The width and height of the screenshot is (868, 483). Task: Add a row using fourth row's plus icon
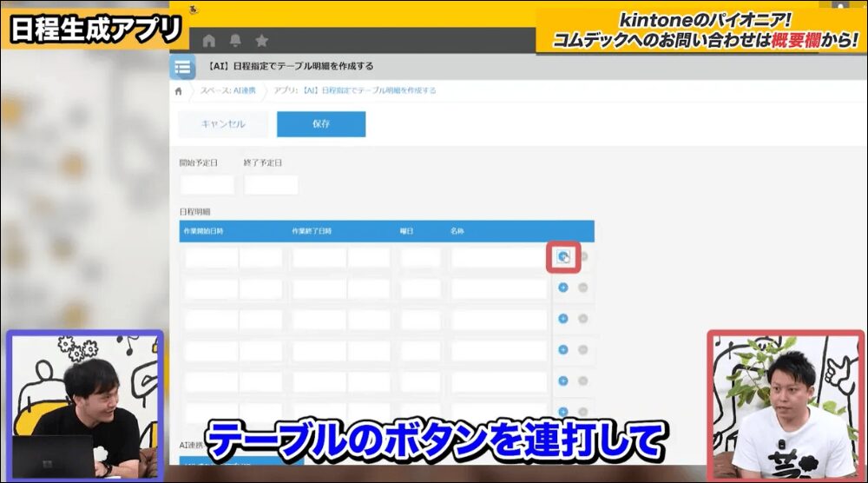click(563, 349)
